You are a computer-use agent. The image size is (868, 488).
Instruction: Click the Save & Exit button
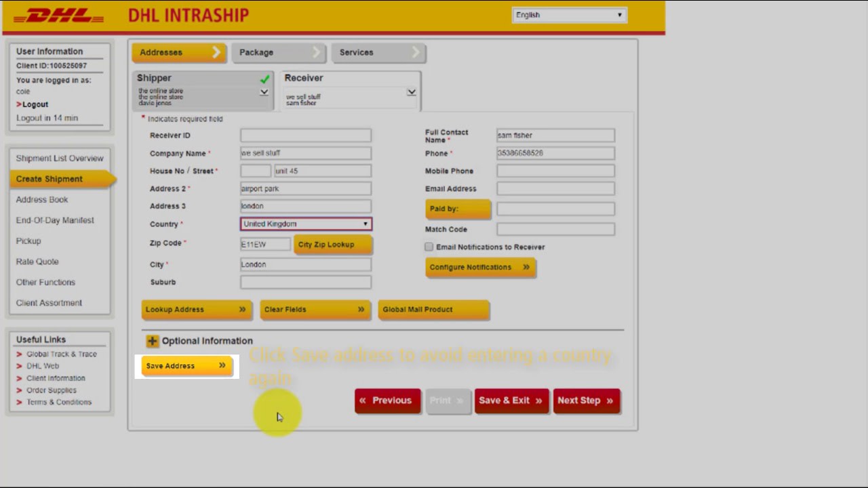(511, 401)
